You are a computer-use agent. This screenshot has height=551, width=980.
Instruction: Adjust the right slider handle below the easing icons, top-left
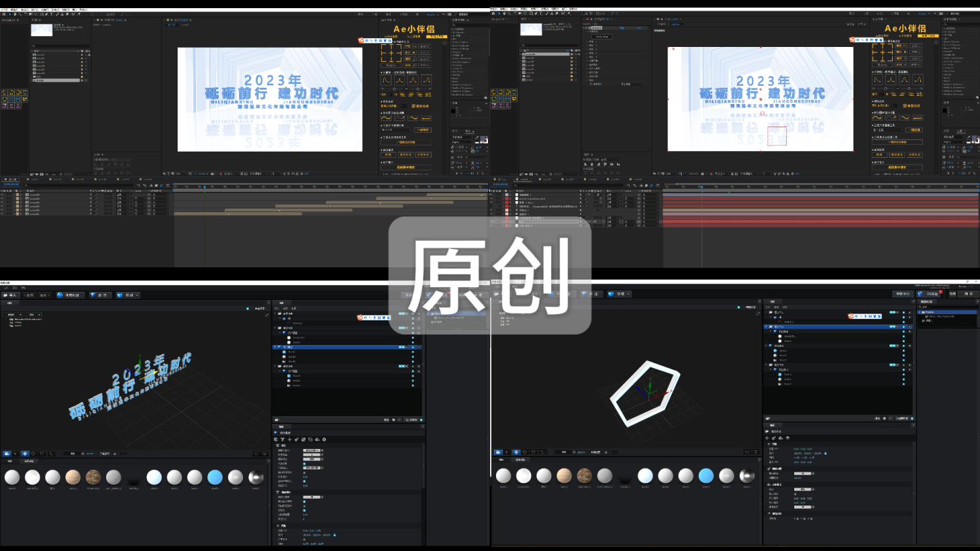417,89
